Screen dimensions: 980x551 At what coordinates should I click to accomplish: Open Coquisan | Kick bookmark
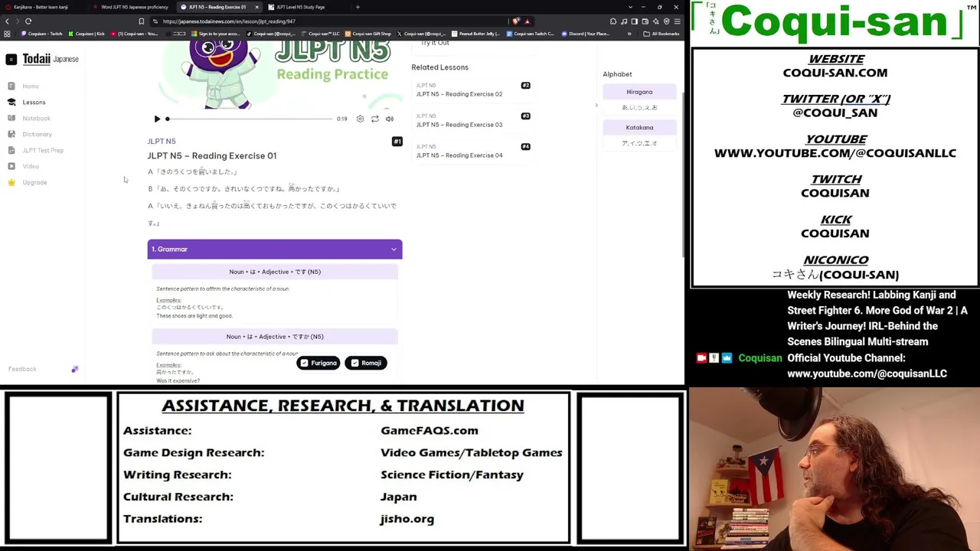(87, 34)
